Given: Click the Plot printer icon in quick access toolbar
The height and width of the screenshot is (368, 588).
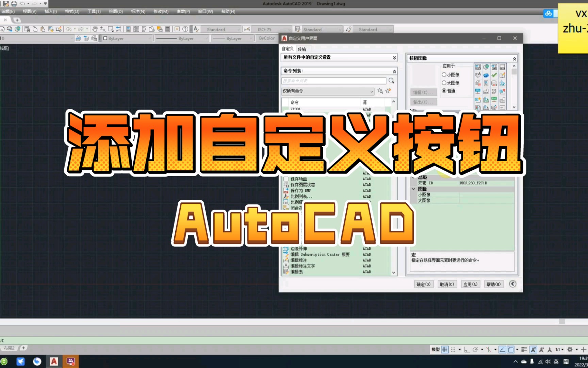Looking at the screenshot, I should [14, 4].
